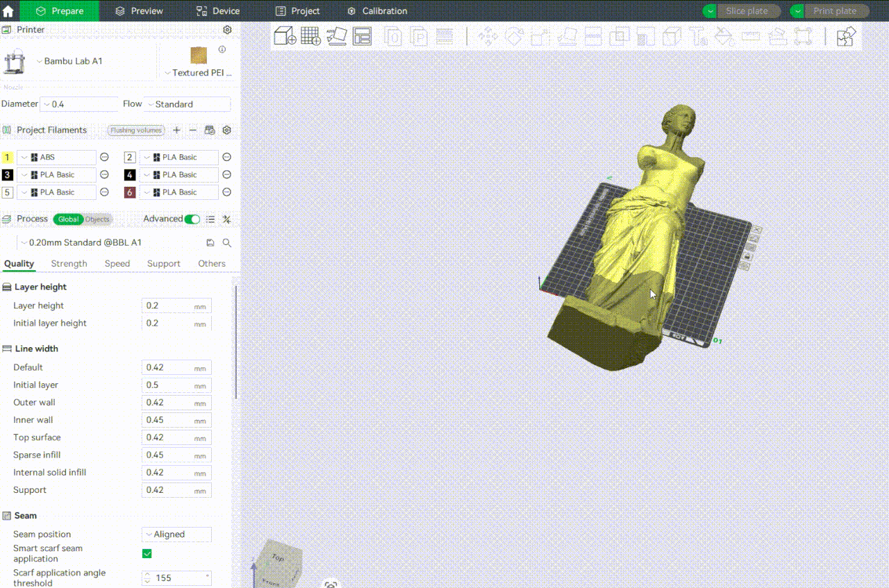Click the Slice plate button

click(x=749, y=11)
